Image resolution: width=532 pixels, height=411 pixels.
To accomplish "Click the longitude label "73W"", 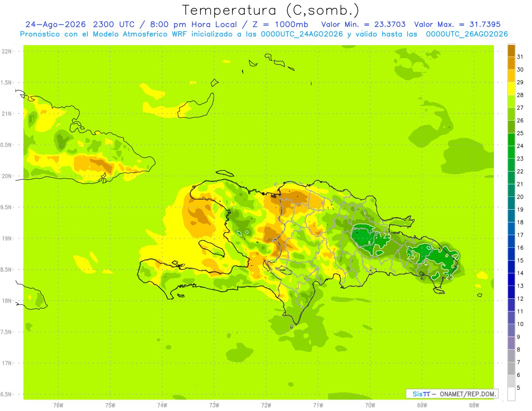I will coord(214,405).
